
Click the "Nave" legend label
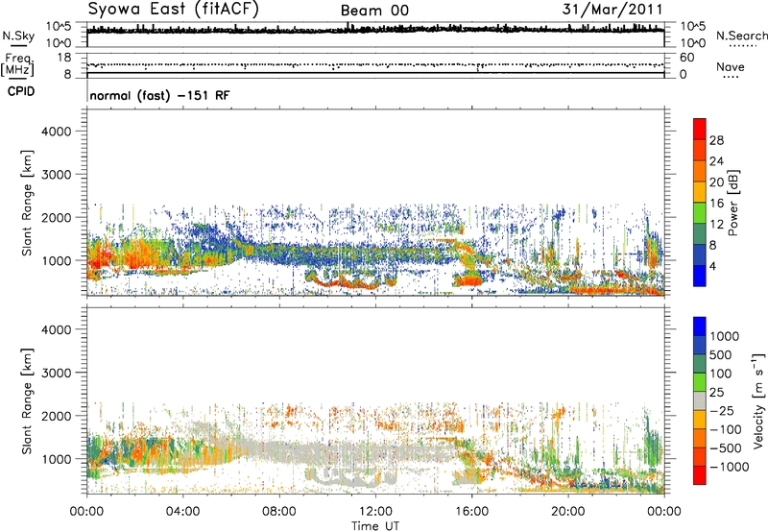pyautogui.click(x=731, y=66)
